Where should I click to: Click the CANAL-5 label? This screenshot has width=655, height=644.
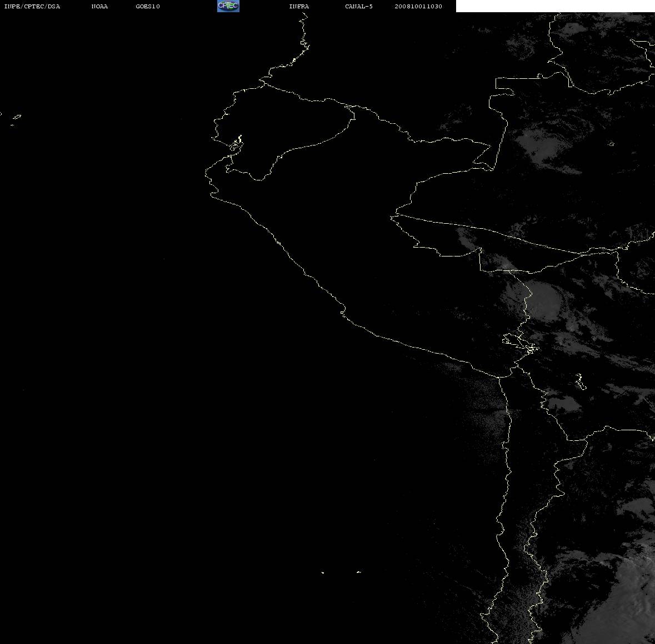(x=358, y=6)
